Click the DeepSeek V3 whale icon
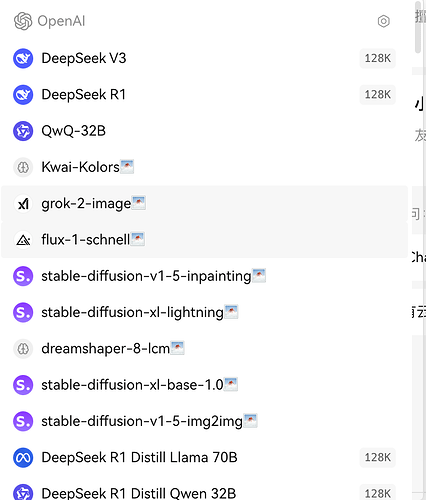 (x=23, y=58)
